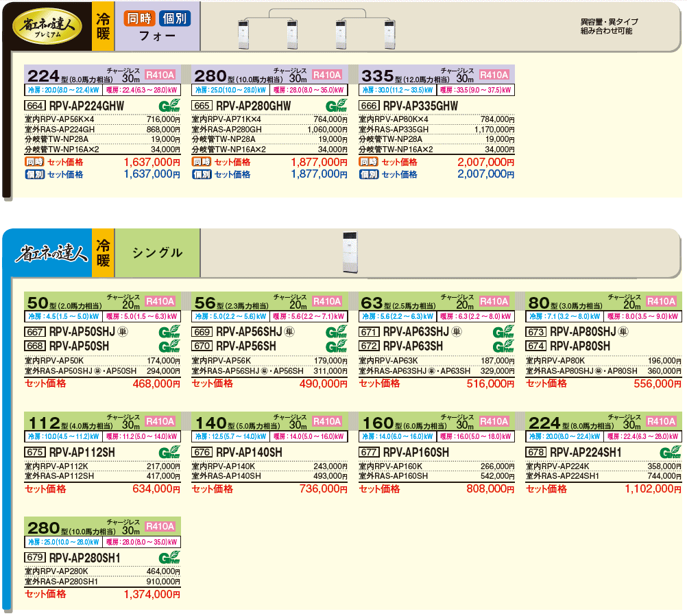The height and width of the screenshot is (616, 687).
Task: Click the 室内RPV-AP71K×4 764,000円 row
Action: point(269,119)
